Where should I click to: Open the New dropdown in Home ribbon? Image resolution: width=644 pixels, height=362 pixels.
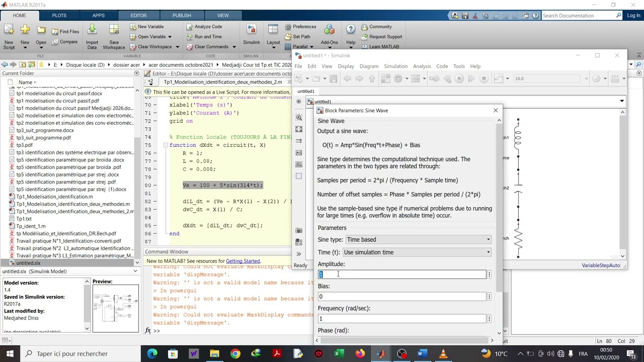[25, 37]
